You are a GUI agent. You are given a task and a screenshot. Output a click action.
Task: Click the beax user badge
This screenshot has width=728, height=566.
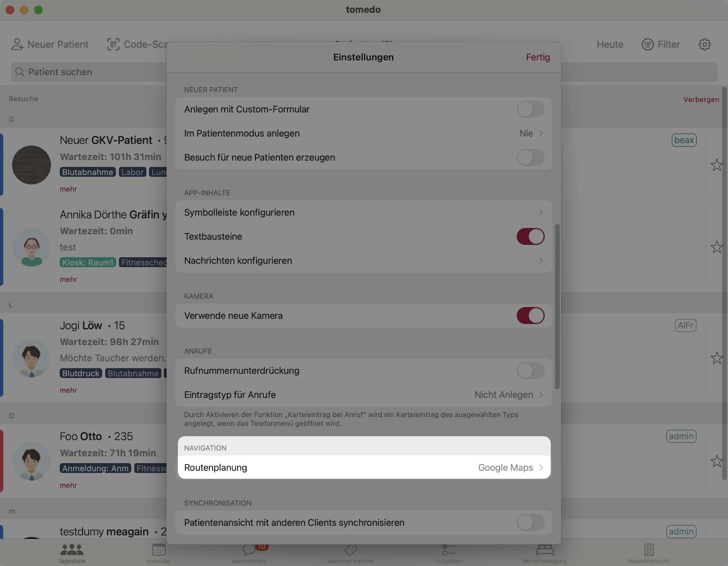pyautogui.click(x=684, y=140)
